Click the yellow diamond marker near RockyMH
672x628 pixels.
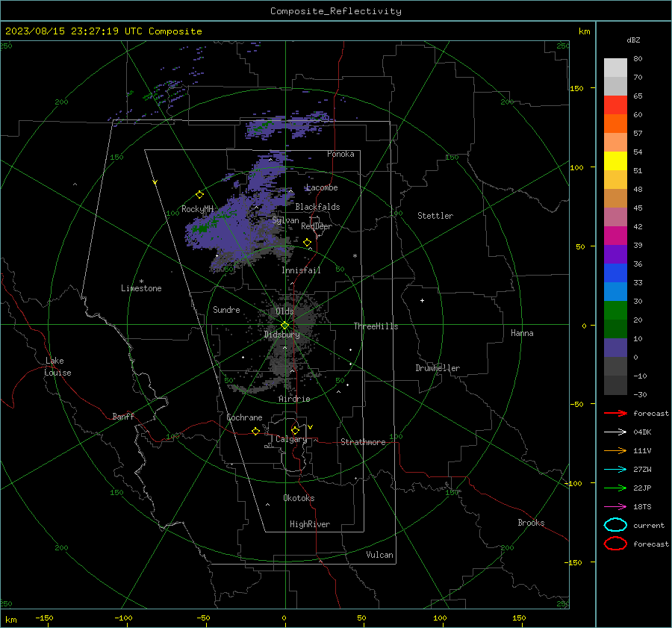click(x=199, y=195)
